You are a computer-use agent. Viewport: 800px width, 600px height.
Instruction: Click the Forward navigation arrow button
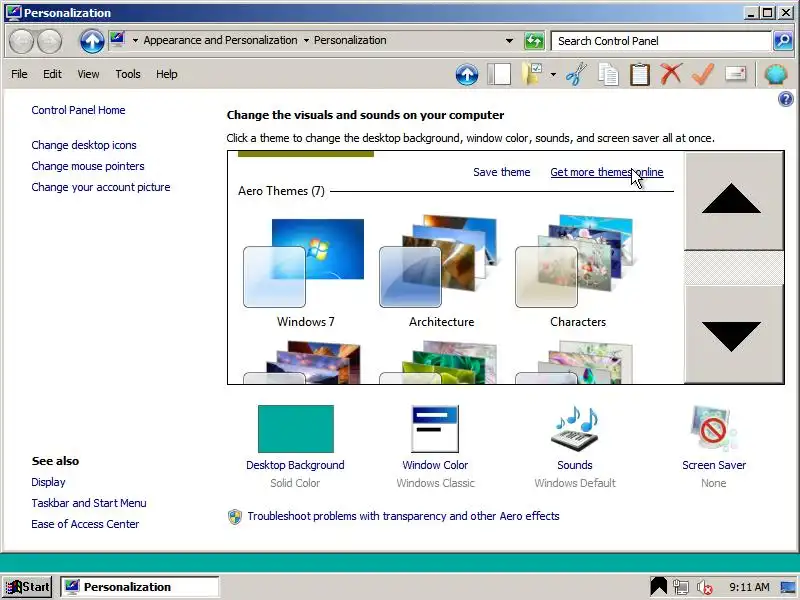(49, 41)
